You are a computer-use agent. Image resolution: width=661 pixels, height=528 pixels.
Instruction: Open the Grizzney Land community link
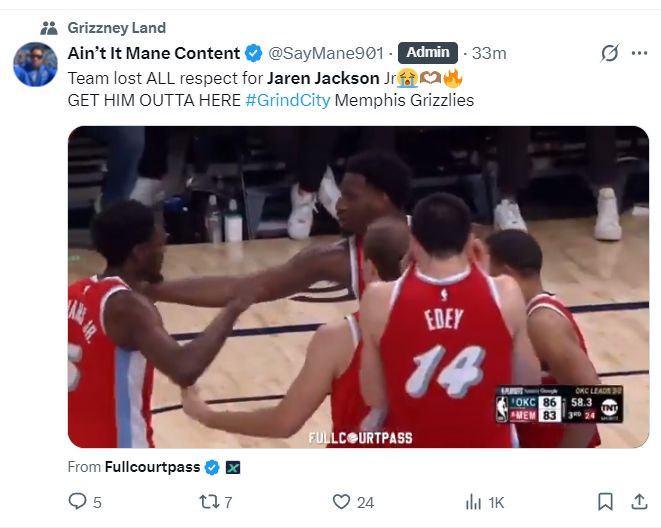point(116,27)
